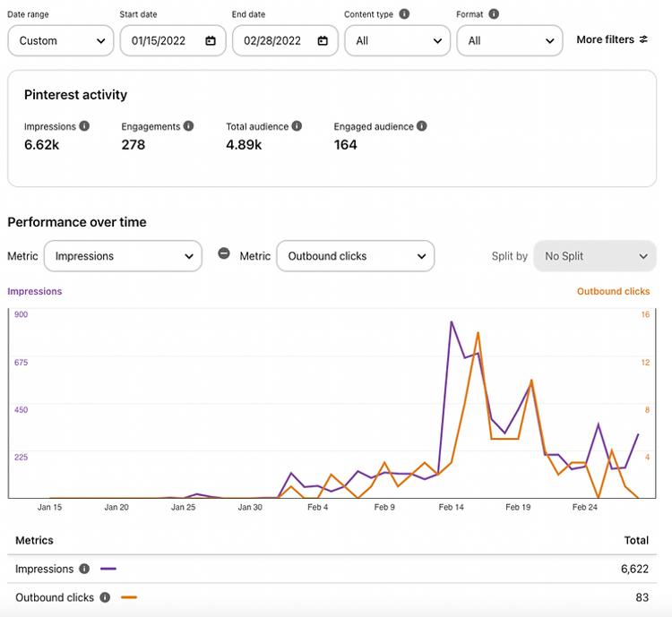Click info icon beside Engaged audience
This screenshot has width=672, height=617.
point(422,126)
